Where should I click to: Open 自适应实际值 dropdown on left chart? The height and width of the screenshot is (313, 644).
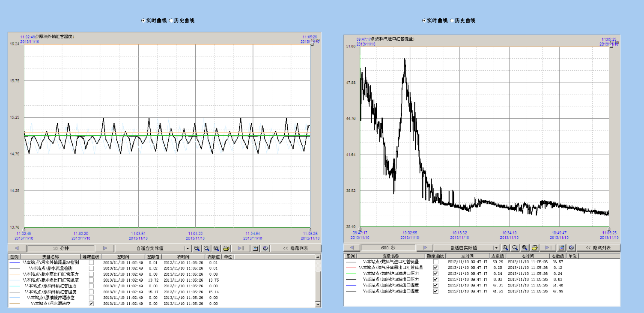click(187, 248)
